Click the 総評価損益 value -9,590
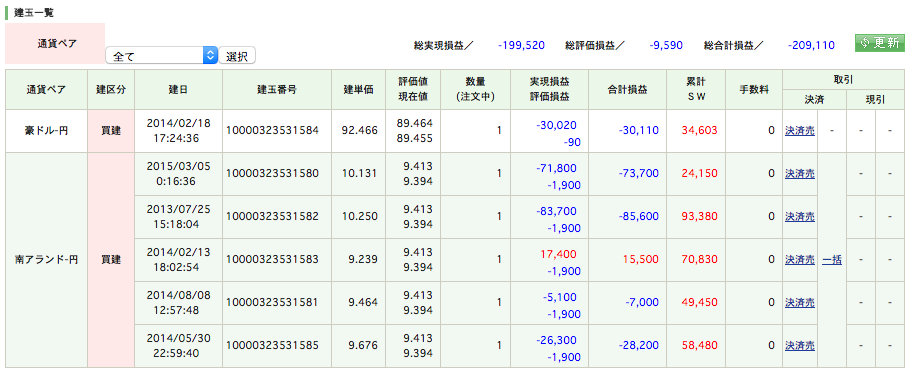This screenshot has width=921, height=383. (666, 45)
